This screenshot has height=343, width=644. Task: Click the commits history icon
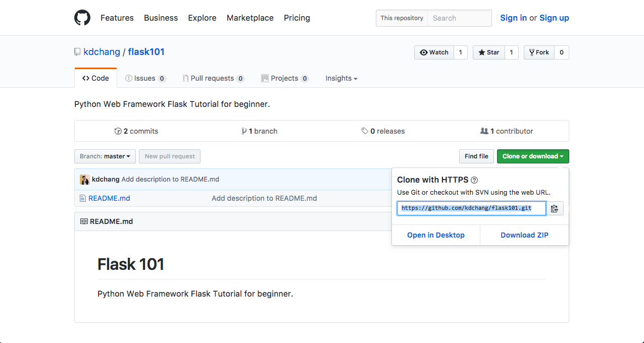118,131
